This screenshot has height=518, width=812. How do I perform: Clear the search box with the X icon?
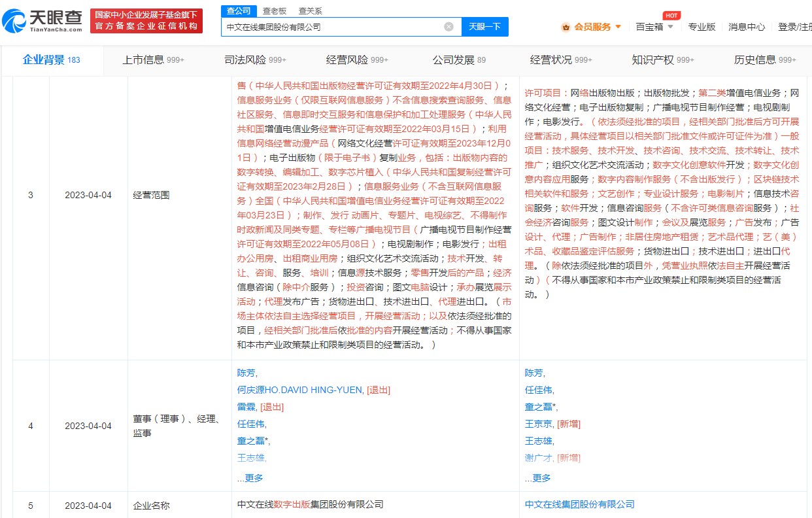pyautogui.click(x=448, y=27)
